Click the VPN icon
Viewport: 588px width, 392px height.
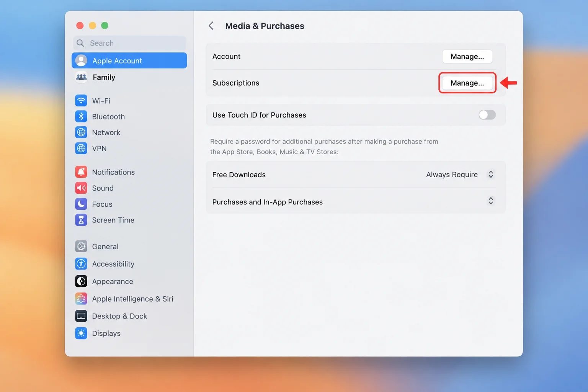[x=81, y=148]
